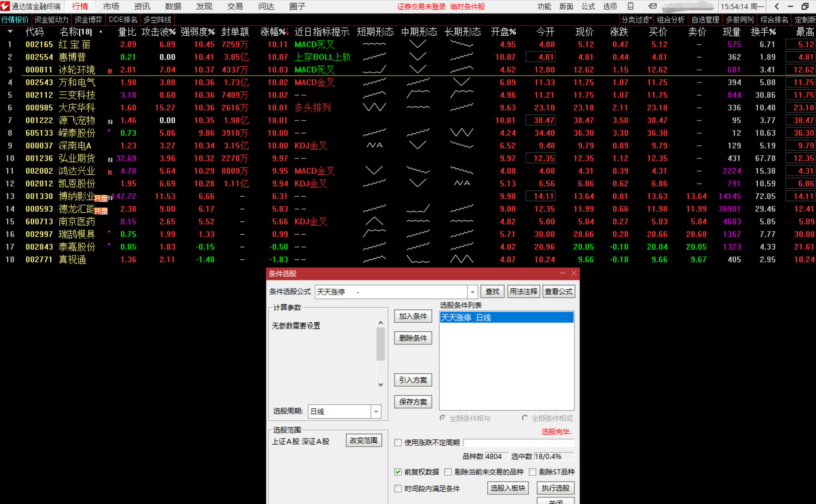Switch to 资金驱动力 tab
The height and width of the screenshot is (504, 816).
[51, 20]
